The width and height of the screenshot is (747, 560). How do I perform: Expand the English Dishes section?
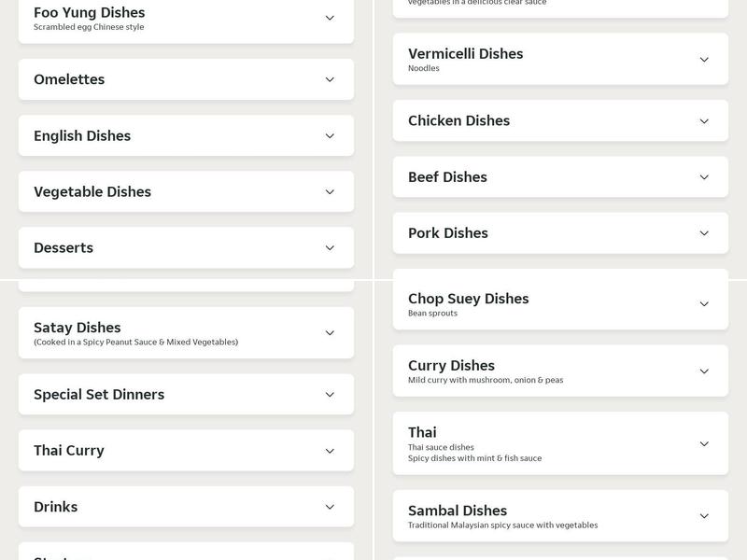click(186, 135)
